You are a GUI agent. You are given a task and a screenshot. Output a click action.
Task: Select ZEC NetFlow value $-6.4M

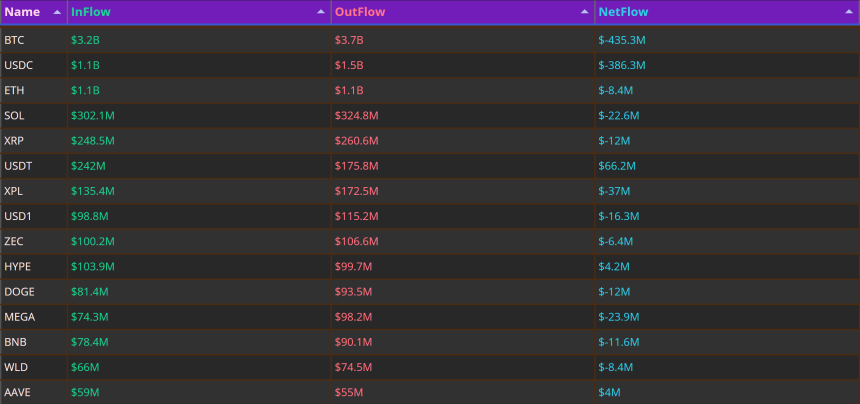(615, 241)
